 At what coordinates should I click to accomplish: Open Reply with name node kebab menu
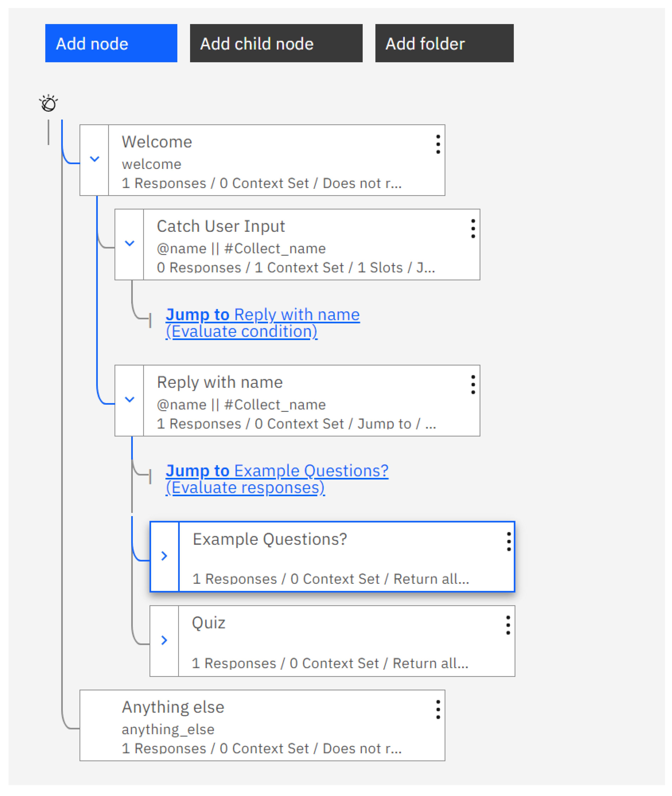tap(473, 385)
